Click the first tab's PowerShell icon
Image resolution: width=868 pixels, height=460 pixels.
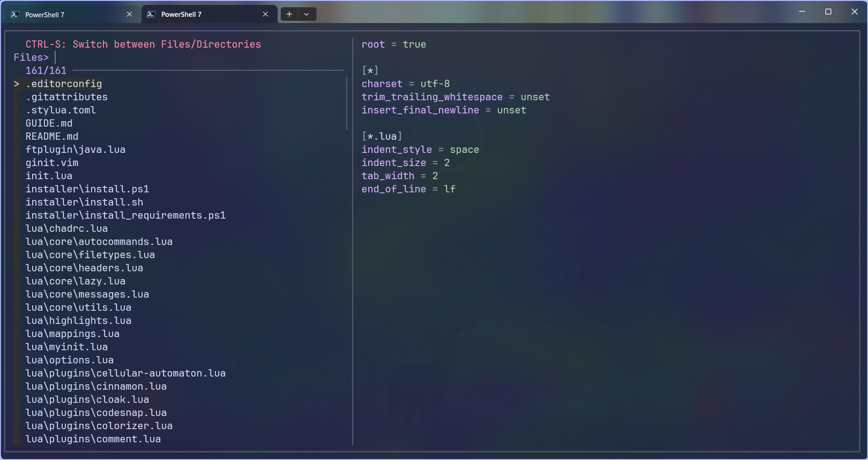pyautogui.click(x=15, y=15)
